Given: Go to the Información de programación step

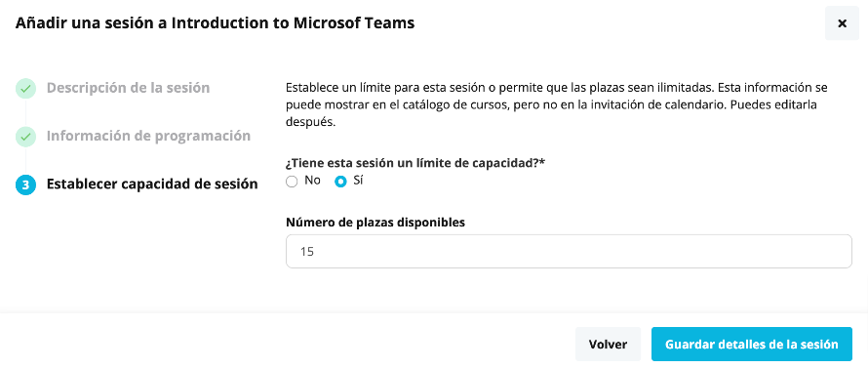Looking at the screenshot, I should (148, 136).
